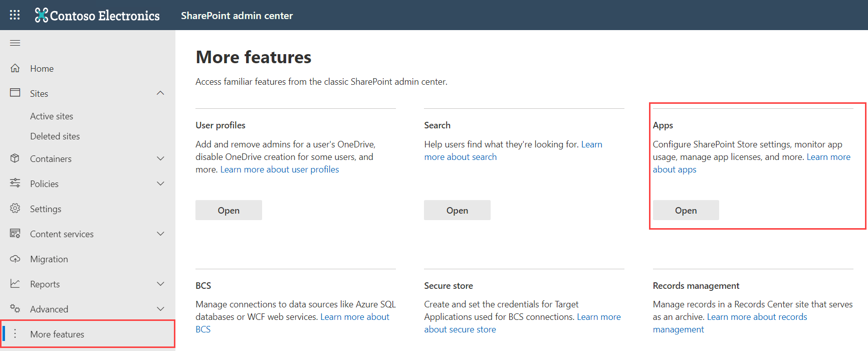Expand the Content services chevron
The image size is (868, 351).
(160, 234)
